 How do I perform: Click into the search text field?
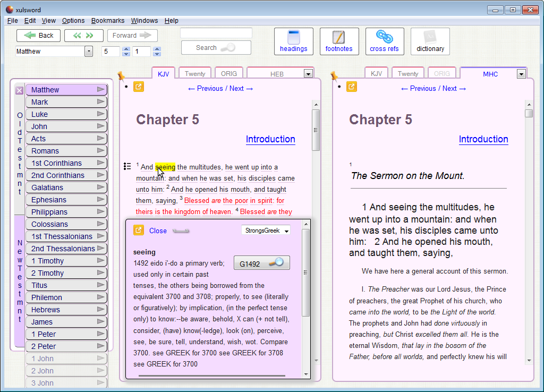216,33
